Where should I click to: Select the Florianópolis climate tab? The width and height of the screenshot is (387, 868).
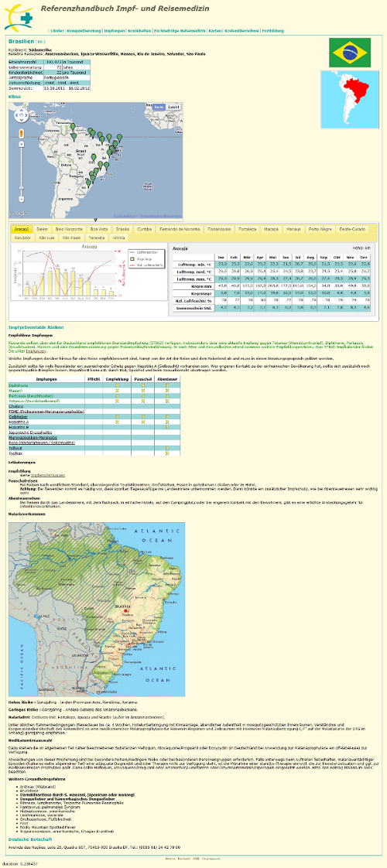219,229
